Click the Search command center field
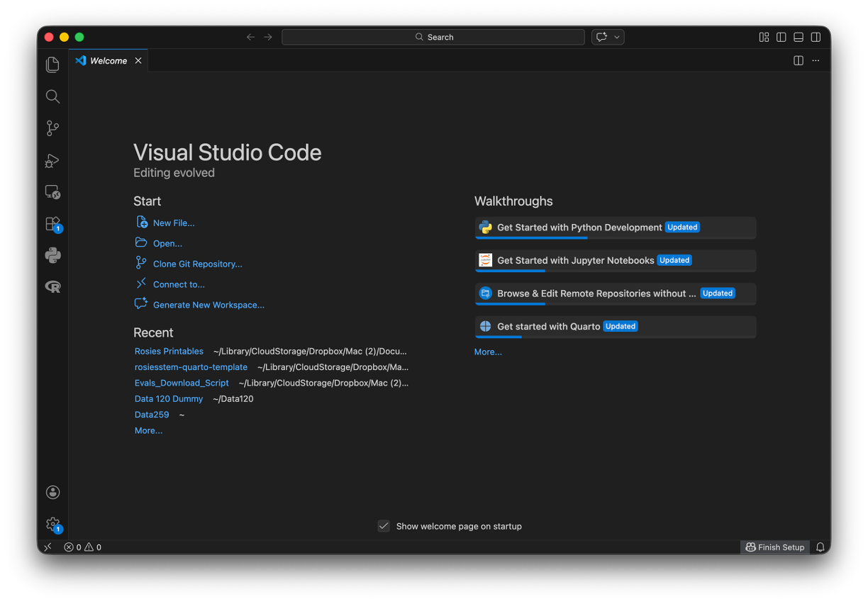The width and height of the screenshot is (868, 604). pyautogui.click(x=433, y=37)
